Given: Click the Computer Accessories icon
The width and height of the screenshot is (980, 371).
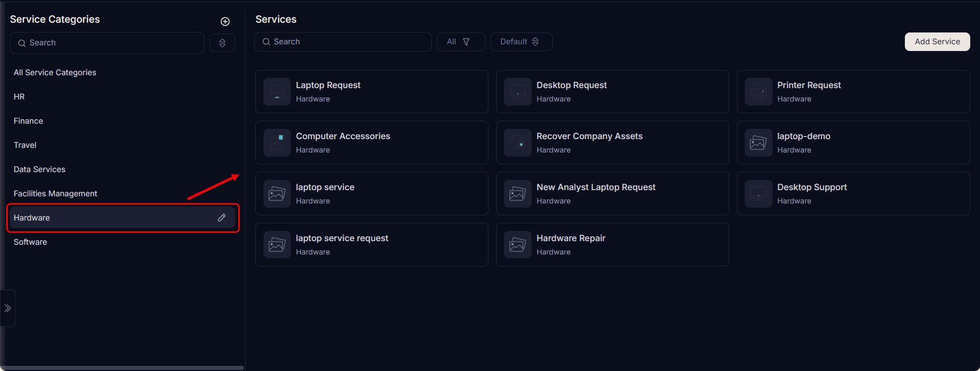Looking at the screenshot, I should [277, 143].
